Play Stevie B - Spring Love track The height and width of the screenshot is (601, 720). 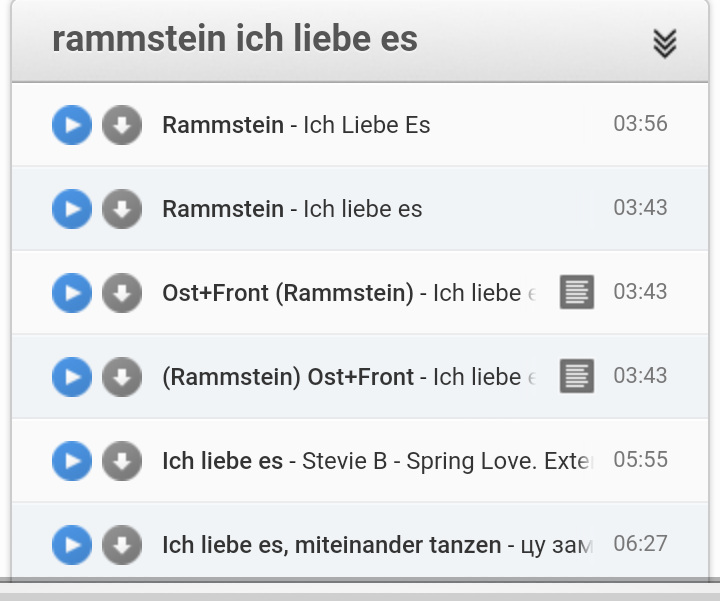72,461
